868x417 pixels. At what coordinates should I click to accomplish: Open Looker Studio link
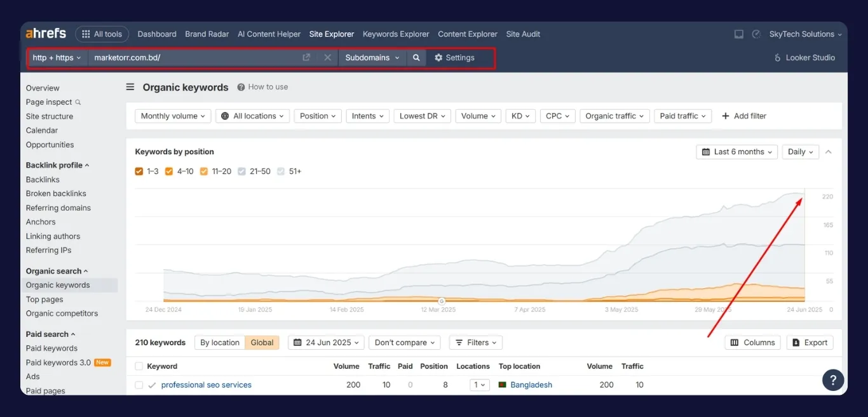pos(804,58)
